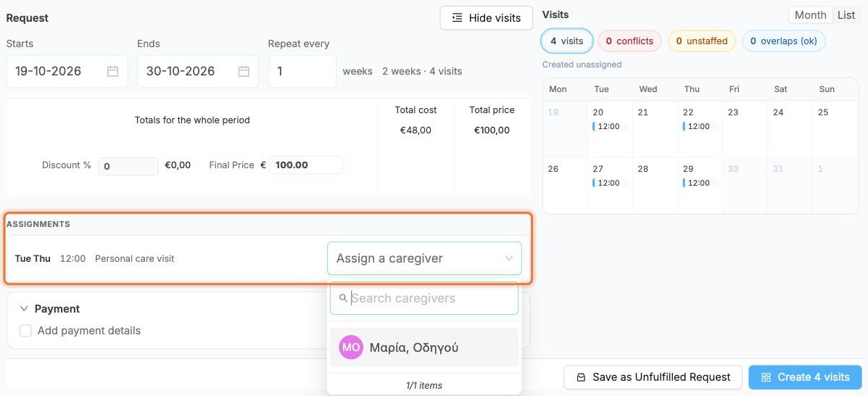Open the 12:00 visit on Thursday 22
The width and height of the screenshot is (868, 396).
(699, 126)
